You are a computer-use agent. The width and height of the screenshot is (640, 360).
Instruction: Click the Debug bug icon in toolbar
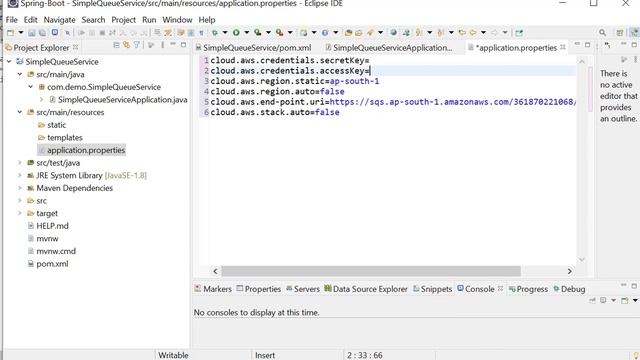tap(215, 33)
